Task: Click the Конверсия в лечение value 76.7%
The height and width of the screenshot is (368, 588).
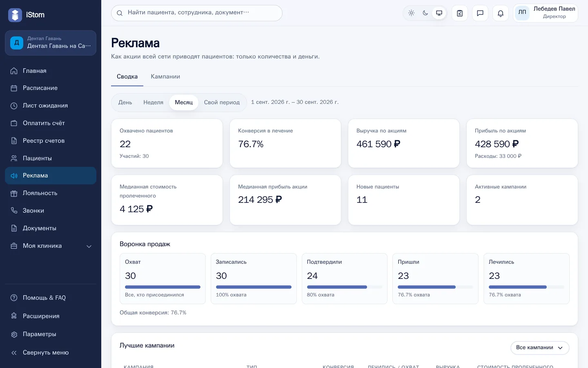Action: coord(251,144)
